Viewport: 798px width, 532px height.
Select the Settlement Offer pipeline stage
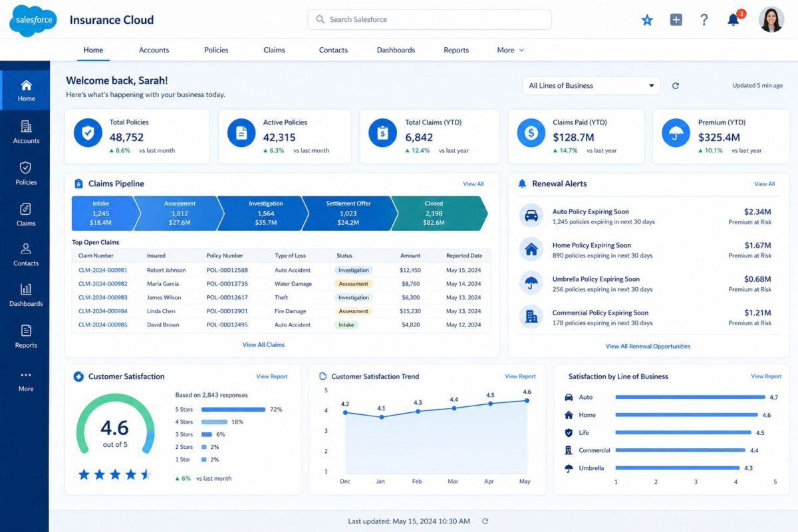(x=349, y=213)
